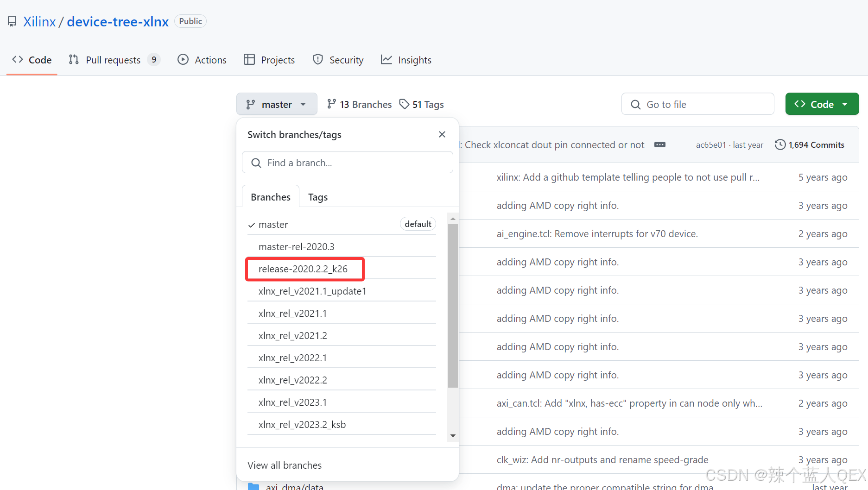Click the branch list scrollbar up arrow

(x=453, y=218)
